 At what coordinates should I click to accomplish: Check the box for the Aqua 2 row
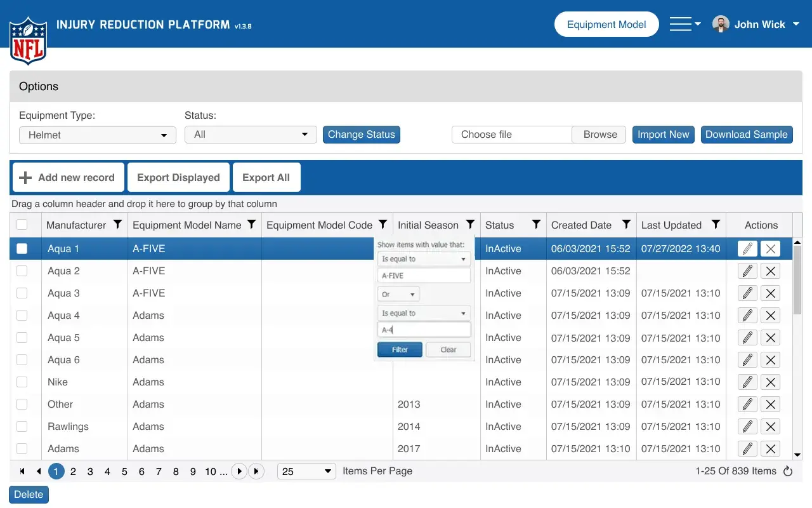[x=22, y=271]
